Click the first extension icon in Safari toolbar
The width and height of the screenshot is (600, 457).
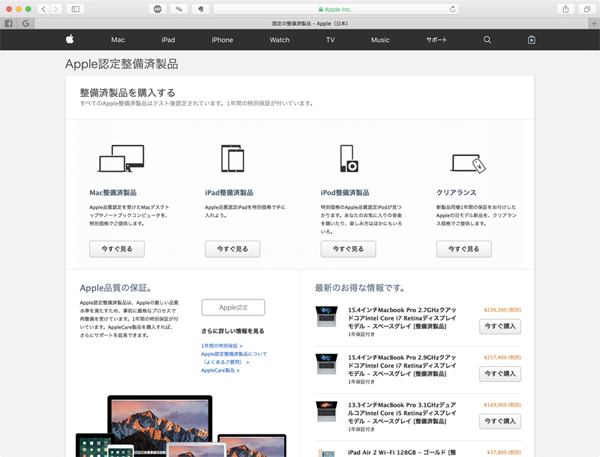[x=157, y=9]
